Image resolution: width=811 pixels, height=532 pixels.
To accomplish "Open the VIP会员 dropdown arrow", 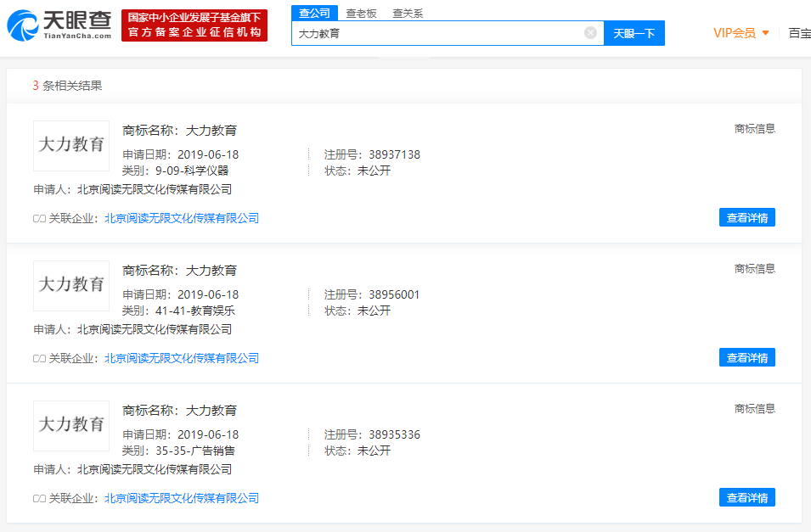I will (765, 33).
